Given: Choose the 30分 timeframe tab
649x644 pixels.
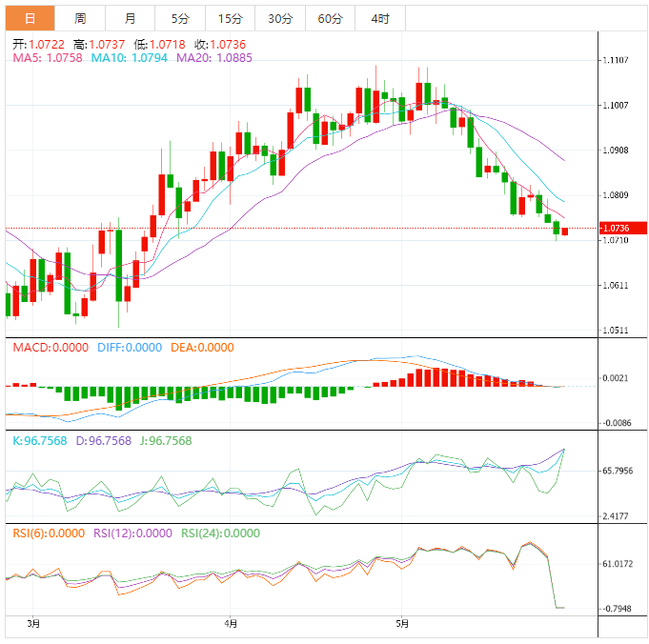Looking at the screenshot, I should (280, 19).
